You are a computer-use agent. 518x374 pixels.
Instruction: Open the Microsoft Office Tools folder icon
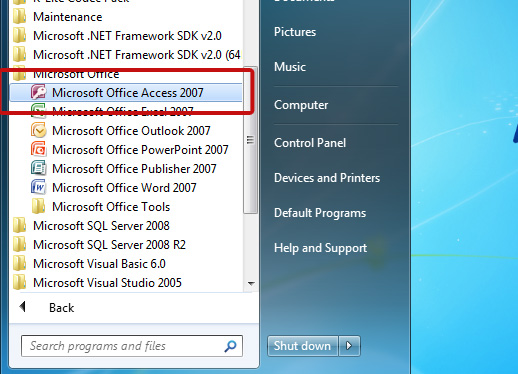tap(39, 206)
